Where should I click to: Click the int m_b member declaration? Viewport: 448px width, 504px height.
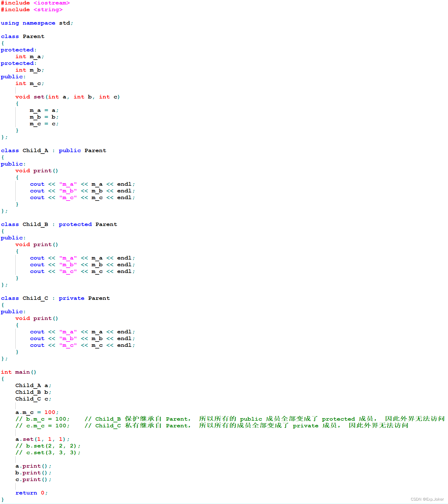point(30,70)
